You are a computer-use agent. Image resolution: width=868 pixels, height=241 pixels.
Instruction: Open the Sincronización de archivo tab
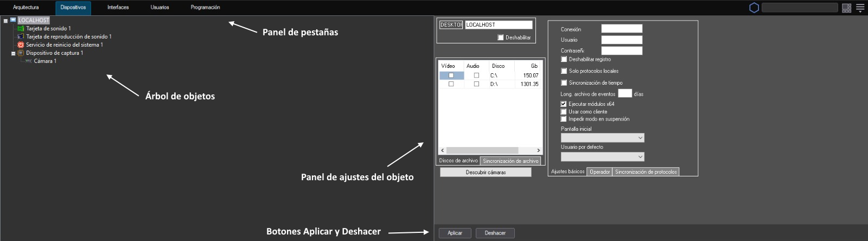(510, 161)
